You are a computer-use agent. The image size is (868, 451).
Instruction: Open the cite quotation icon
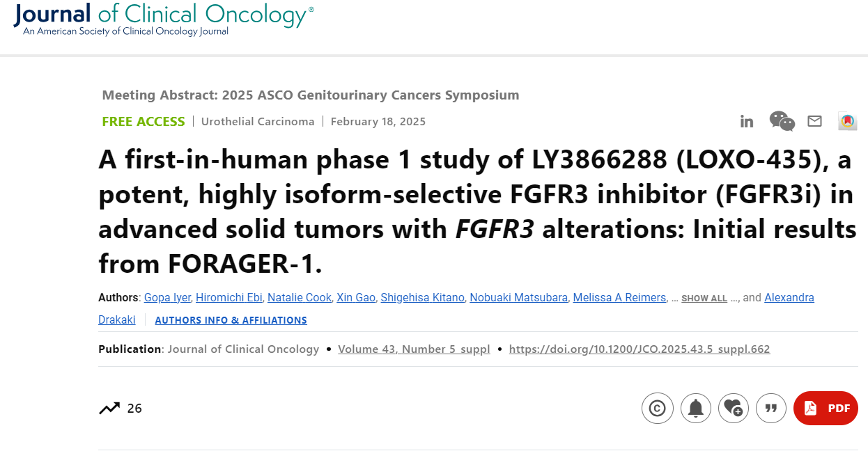pos(771,408)
